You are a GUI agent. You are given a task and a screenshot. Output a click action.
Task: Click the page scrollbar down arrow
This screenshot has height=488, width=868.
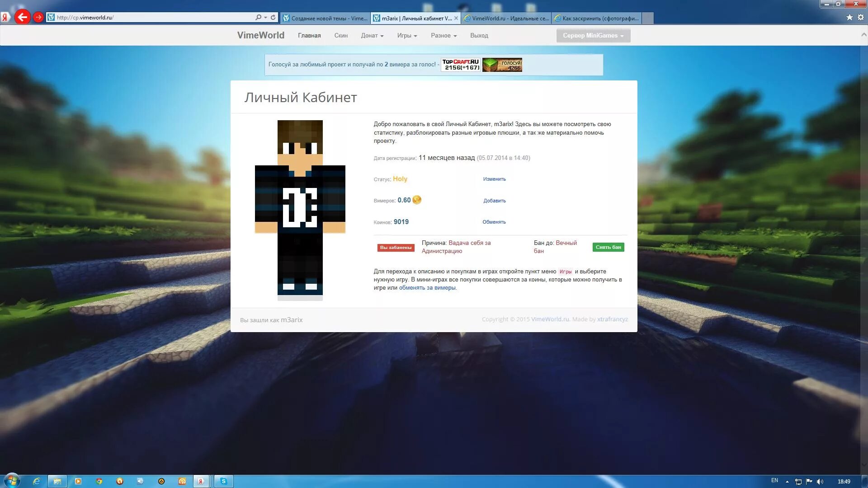864,465
